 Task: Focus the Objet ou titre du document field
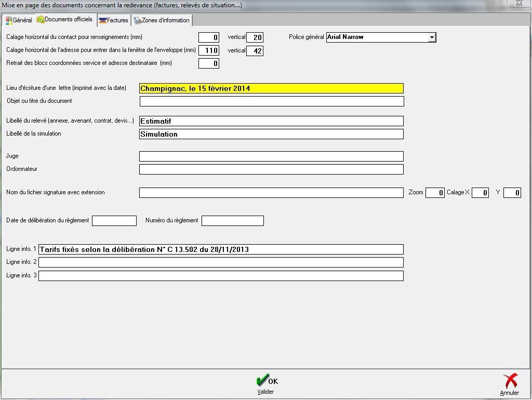pyautogui.click(x=271, y=101)
